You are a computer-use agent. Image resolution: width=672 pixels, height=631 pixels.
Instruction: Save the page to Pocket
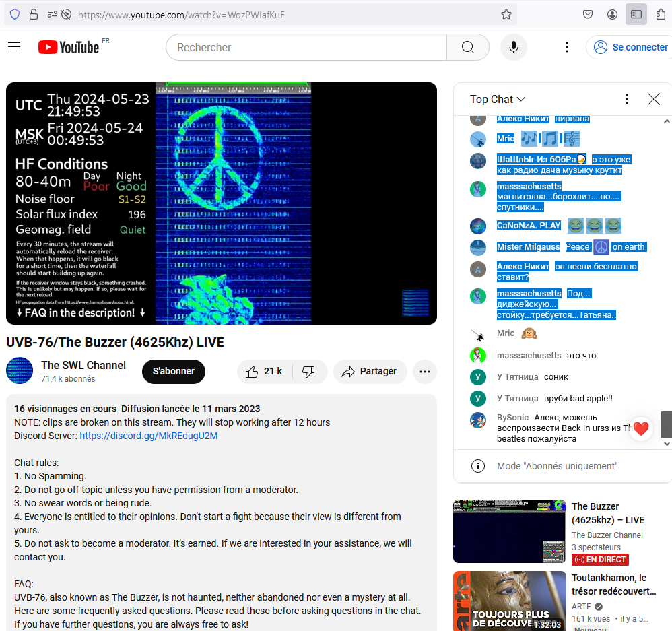click(x=588, y=15)
